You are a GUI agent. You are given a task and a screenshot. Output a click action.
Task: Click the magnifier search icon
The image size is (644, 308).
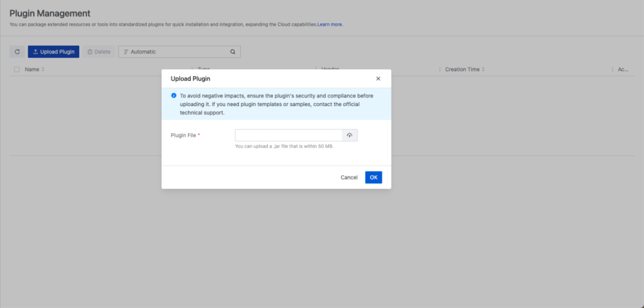point(233,52)
